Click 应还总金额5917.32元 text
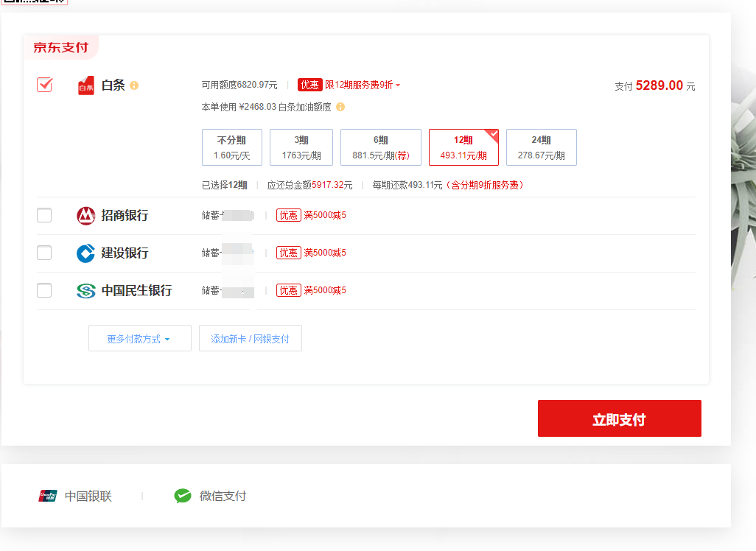 (x=309, y=185)
